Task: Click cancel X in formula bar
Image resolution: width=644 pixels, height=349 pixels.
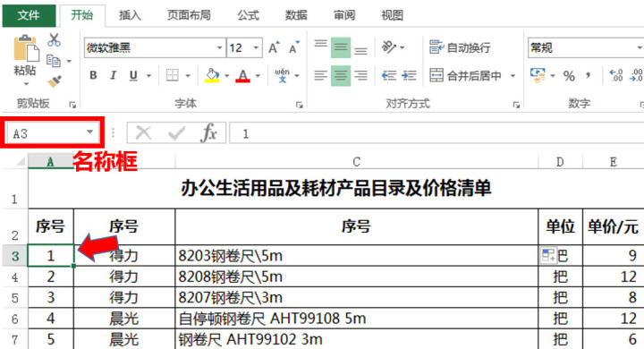Action: pos(143,133)
